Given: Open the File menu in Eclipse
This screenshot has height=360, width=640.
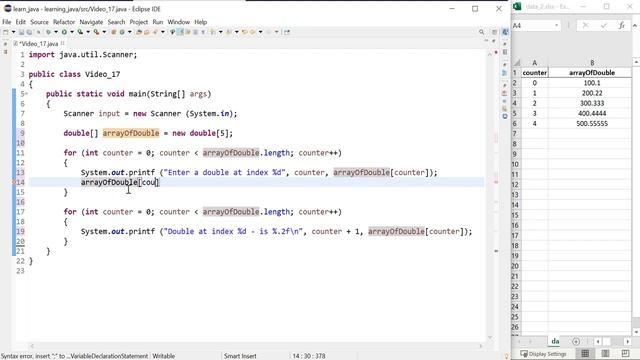Looking at the screenshot, I should [7, 22].
